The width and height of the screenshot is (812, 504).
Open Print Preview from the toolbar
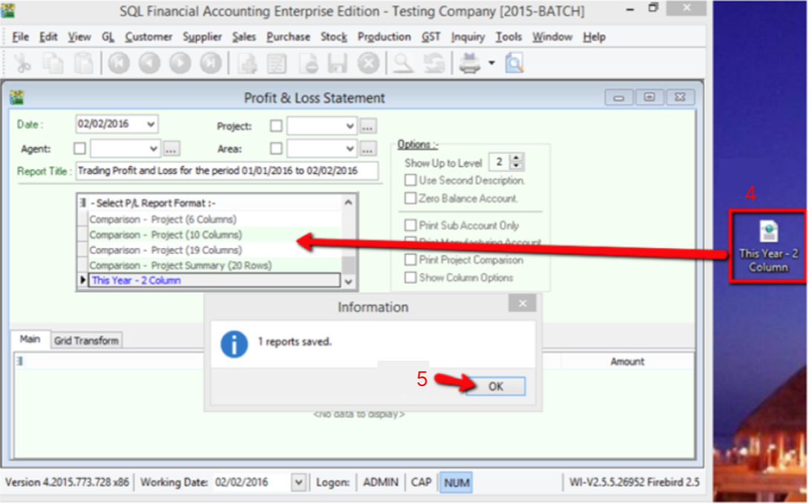pyautogui.click(x=514, y=65)
